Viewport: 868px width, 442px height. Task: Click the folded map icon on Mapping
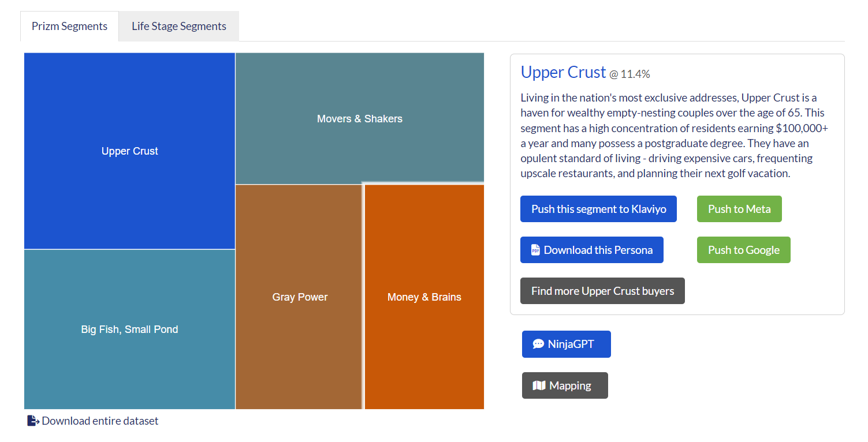[539, 385]
